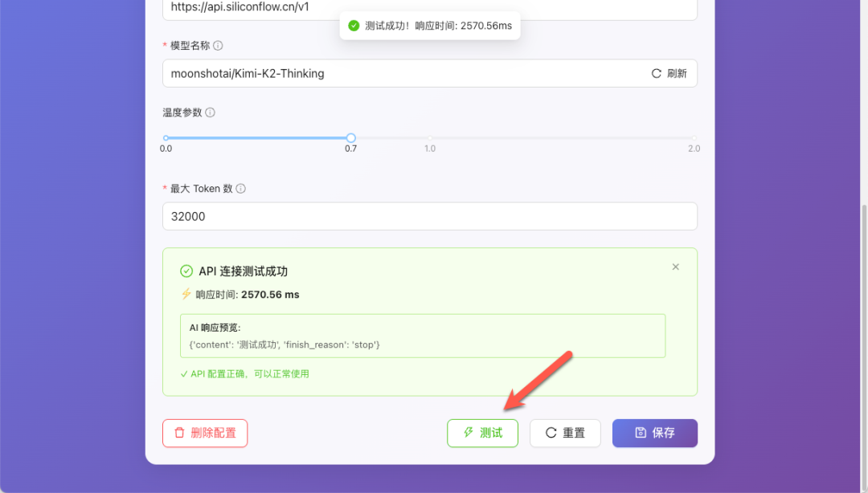
Task: Click the 32000 max token input box
Action: coord(430,216)
